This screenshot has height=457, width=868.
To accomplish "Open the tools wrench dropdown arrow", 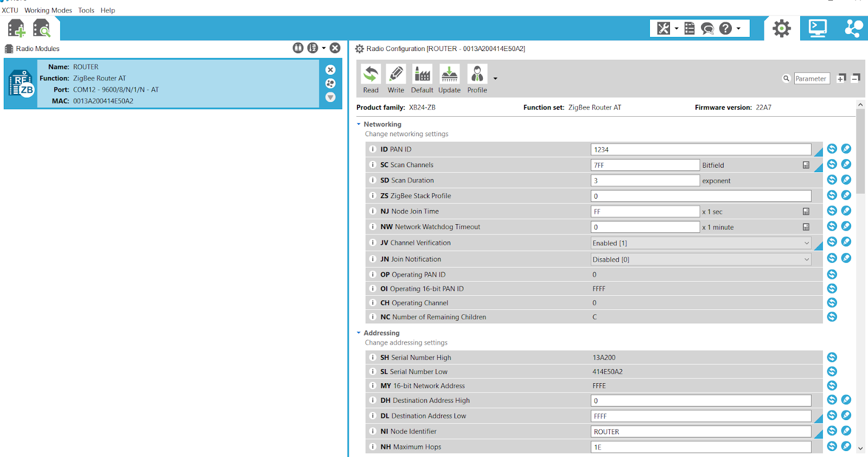I will (676, 29).
